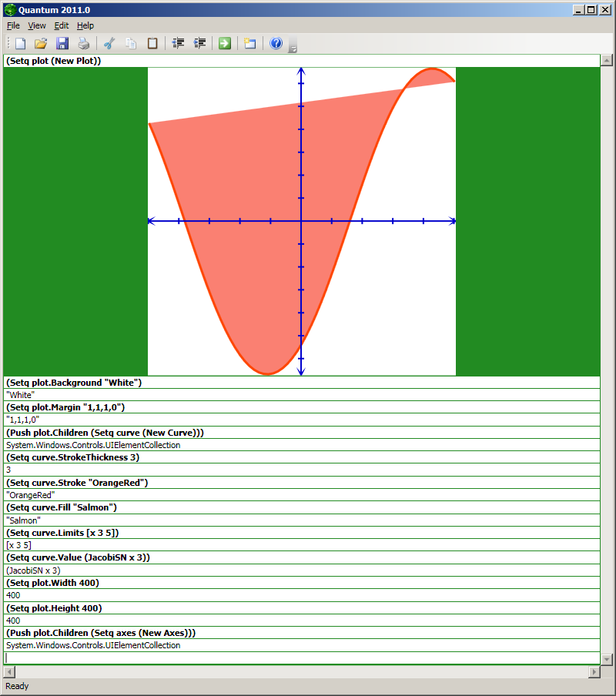
Task: Click the New document toolbar icon
Action: [20, 43]
